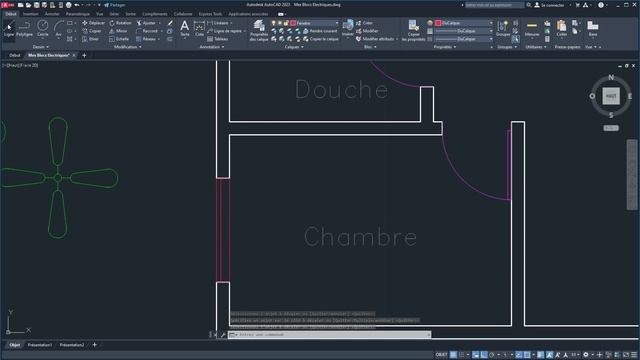Screen dimensions: 640x360
Task: Toggle dynamic input in status bar
Action: tap(476, 355)
